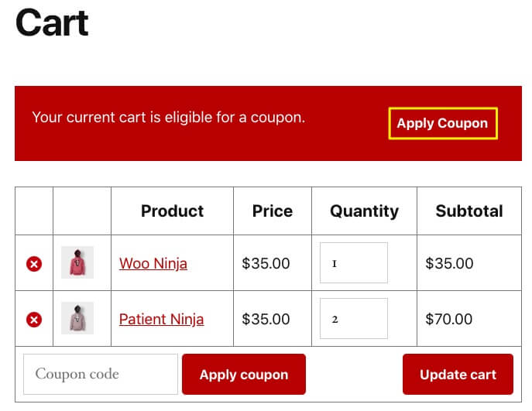The image size is (532, 411).
Task: Click the Price column header
Action: (x=273, y=211)
